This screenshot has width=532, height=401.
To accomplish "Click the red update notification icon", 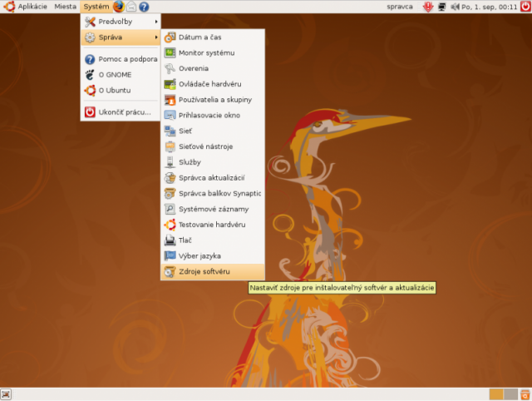I will pos(428,7).
